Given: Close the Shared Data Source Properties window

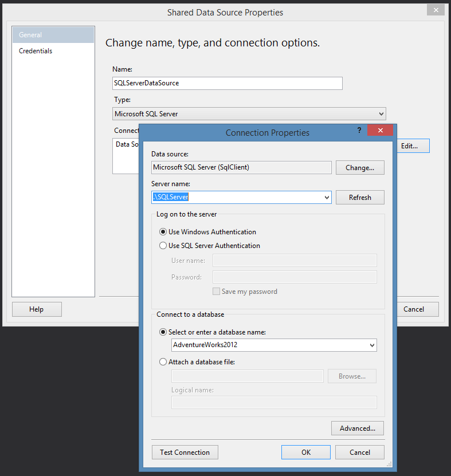Looking at the screenshot, I should (436, 10).
